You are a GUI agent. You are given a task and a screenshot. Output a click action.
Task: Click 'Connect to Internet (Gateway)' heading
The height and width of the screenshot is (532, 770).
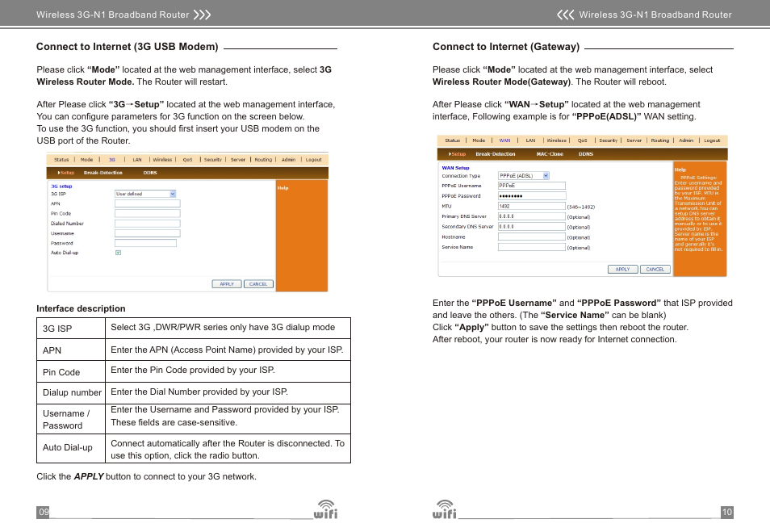[x=506, y=47]
